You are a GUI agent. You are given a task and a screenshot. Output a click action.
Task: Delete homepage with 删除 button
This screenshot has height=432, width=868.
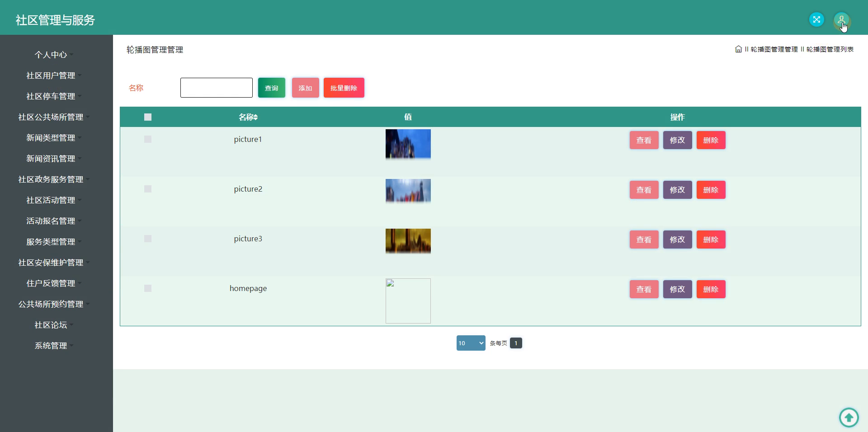711,289
